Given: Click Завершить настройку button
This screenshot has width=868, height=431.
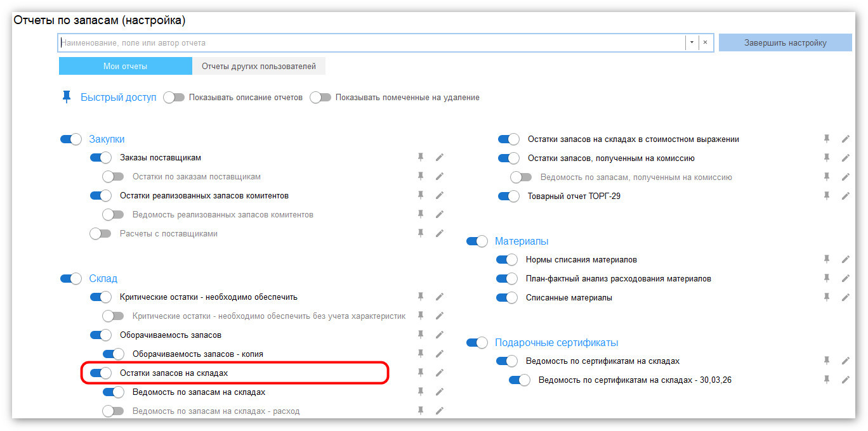Looking at the screenshot, I should tap(786, 43).
